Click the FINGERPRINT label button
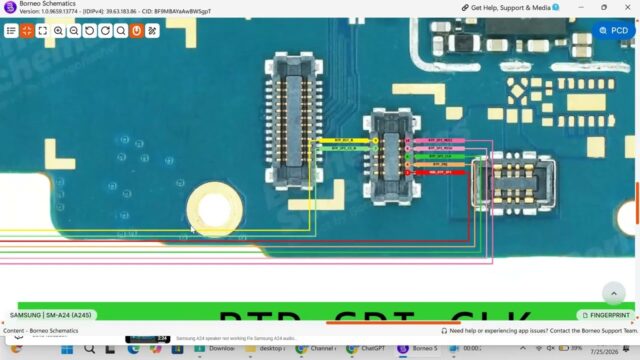Viewport: 640px width, 360px height. 605,315
